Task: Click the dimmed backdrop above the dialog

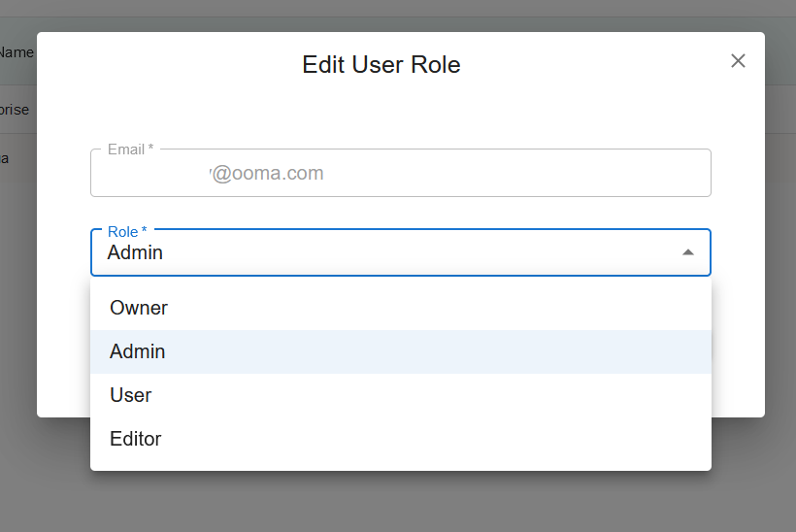Action: pyautogui.click(x=388, y=14)
